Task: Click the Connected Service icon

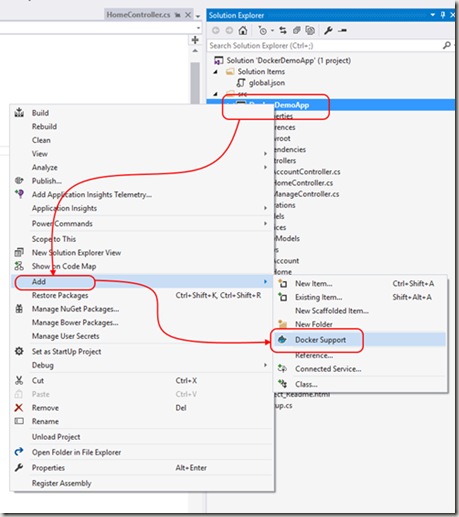Action: 283,369
